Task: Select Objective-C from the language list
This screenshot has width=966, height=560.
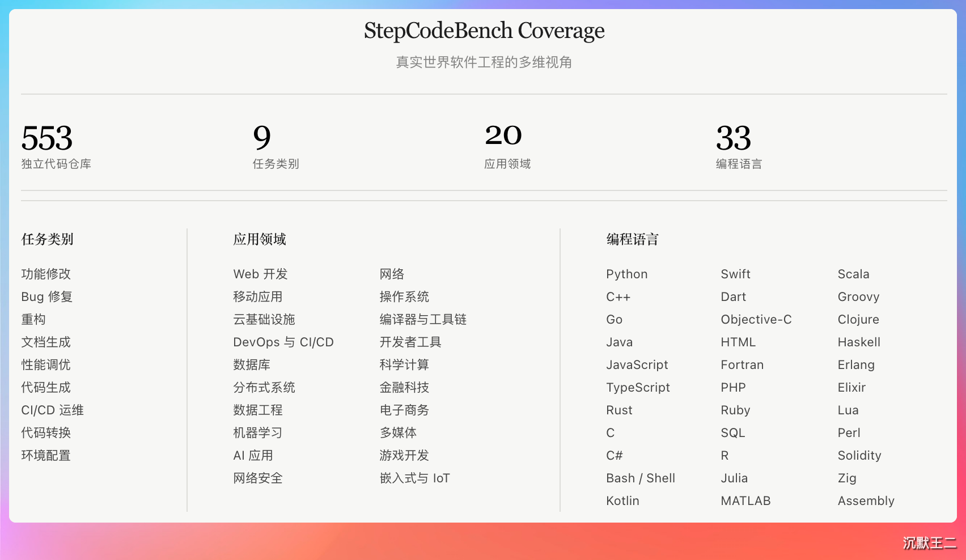Action: click(756, 319)
